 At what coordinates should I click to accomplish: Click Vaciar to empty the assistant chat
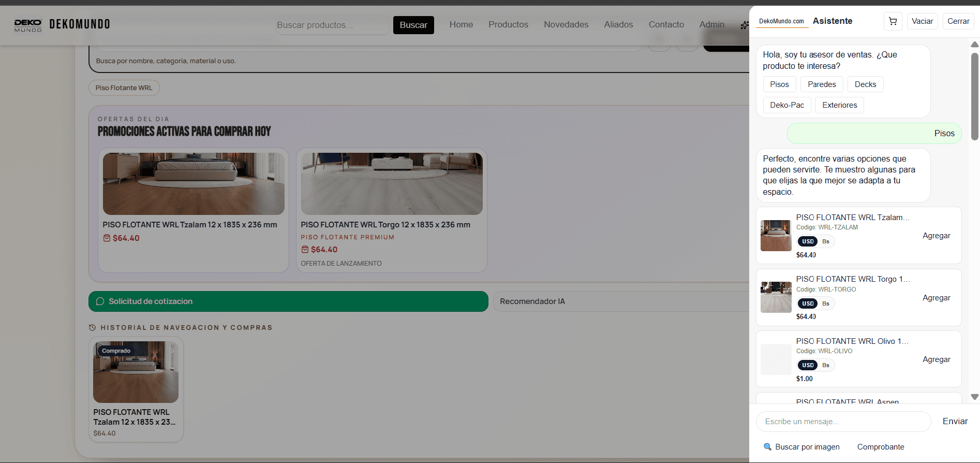coord(922,21)
